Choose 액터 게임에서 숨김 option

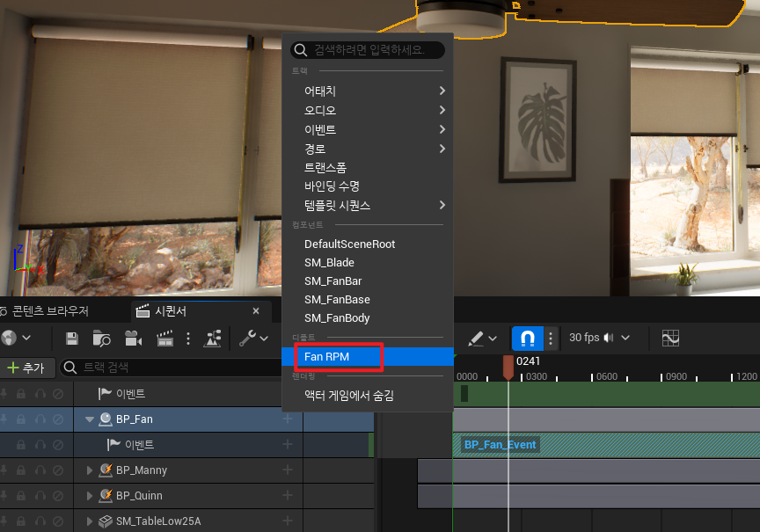coord(368,396)
